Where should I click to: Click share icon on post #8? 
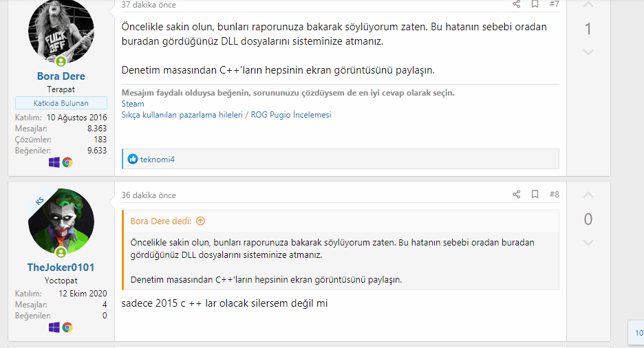(516, 195)
